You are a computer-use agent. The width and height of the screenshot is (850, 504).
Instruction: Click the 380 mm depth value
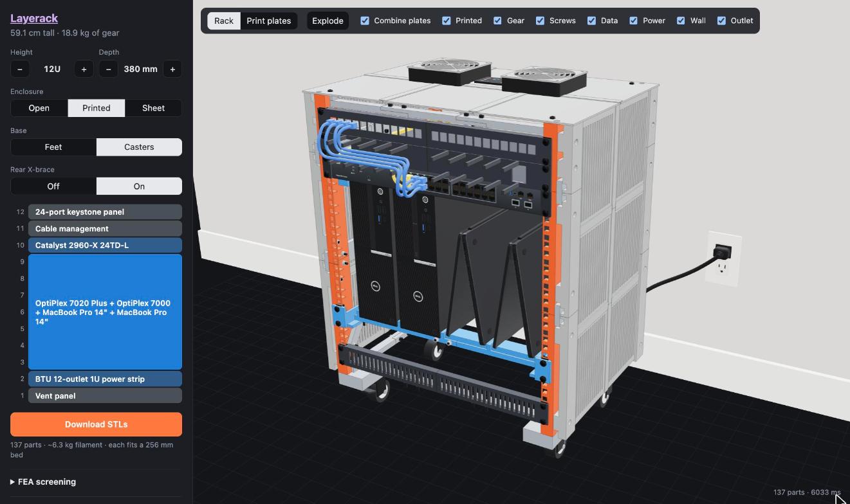[140, 69]
